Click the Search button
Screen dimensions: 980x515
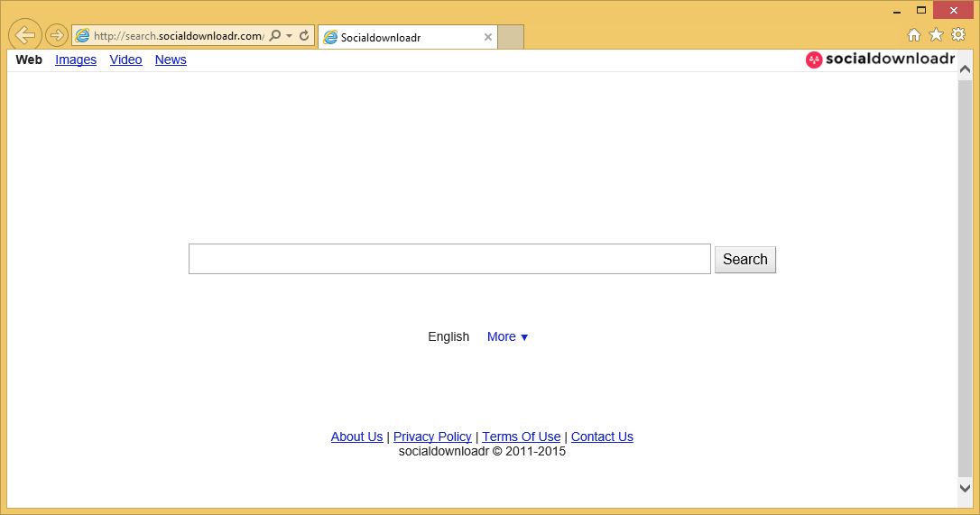click(x=745, y=260)
